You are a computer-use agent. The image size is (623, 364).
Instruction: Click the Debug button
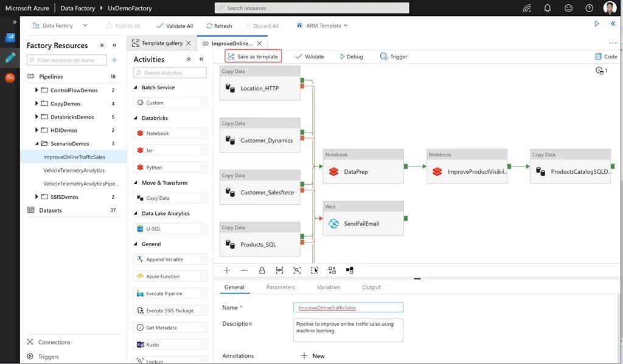351,57
